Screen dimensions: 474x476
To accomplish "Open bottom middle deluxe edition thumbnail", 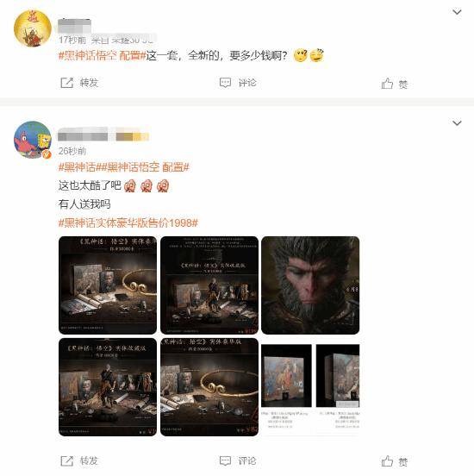I will [209, 387].
